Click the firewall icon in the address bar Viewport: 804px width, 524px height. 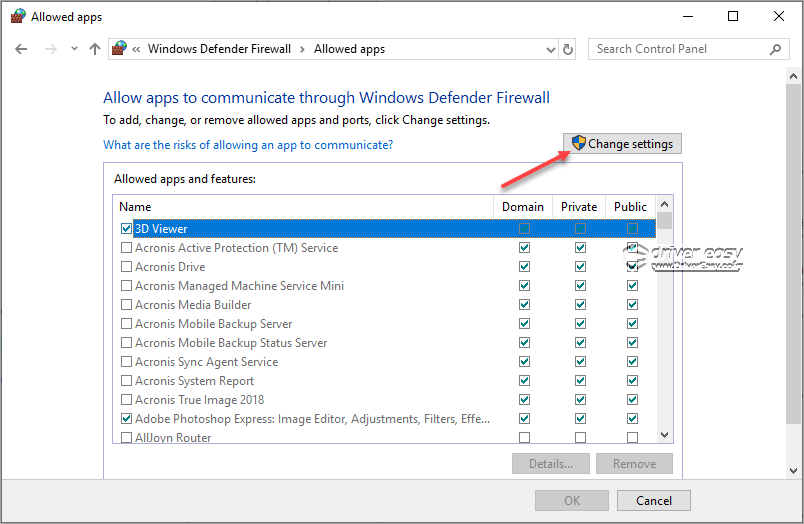[x=119, y=49]
